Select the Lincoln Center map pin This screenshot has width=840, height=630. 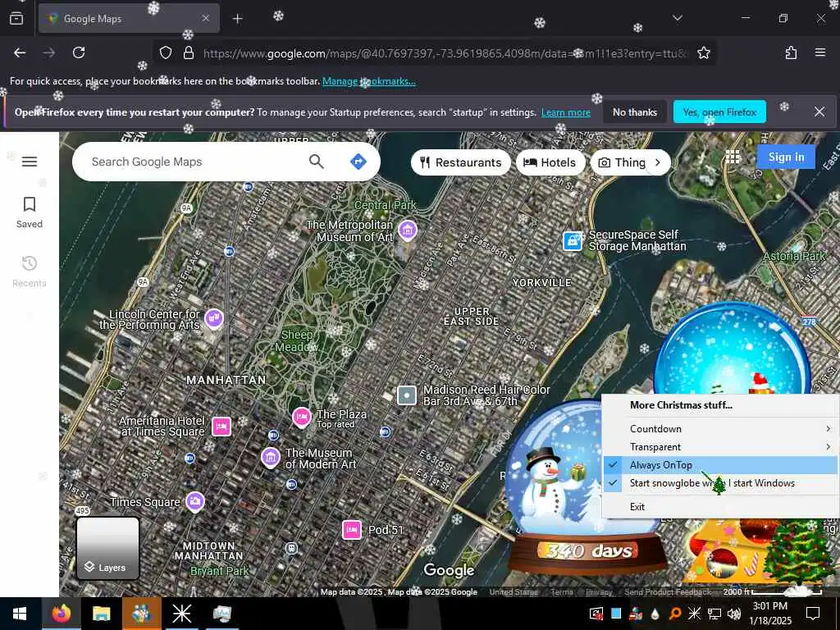tap(214, 318)
